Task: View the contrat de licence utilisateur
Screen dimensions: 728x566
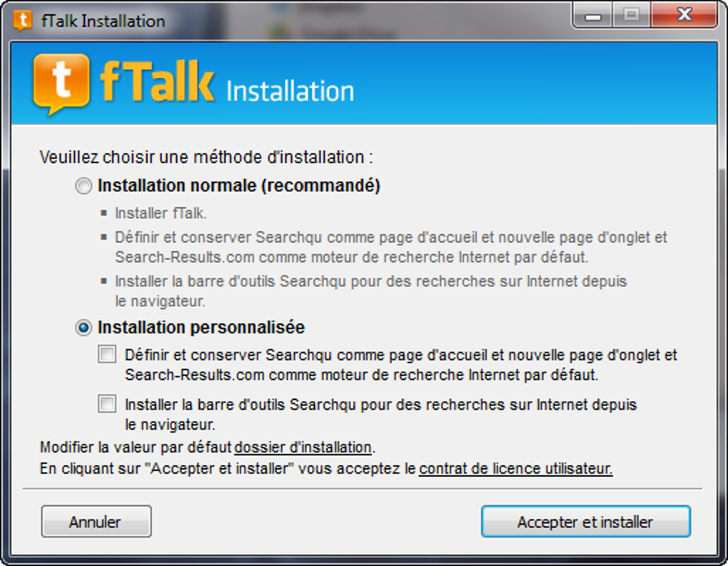Action: tap(515, 469)
